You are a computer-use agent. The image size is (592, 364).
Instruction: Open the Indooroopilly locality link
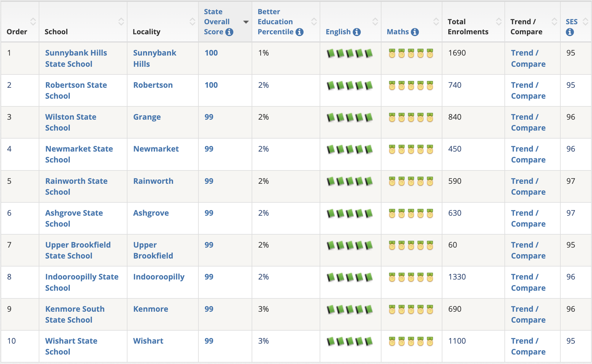tap(159, 277)
